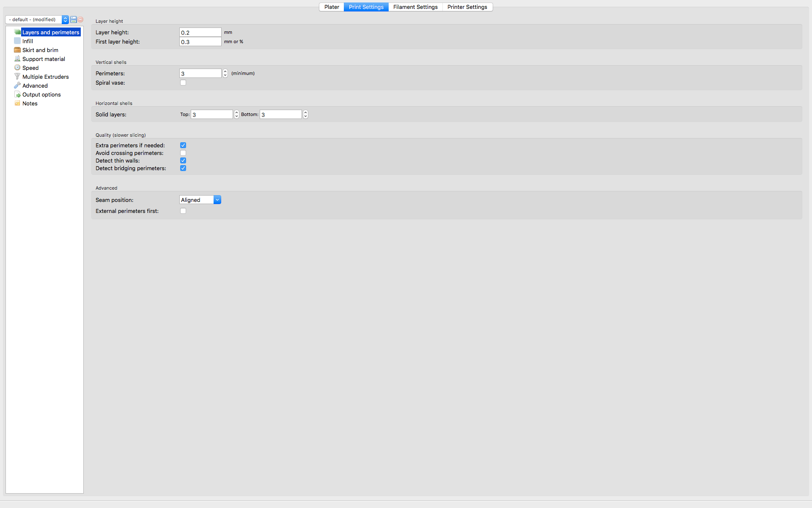Click the Layer height input field
Screen dimensions: 812x508
pyautogui.click(x=200, y=32)
